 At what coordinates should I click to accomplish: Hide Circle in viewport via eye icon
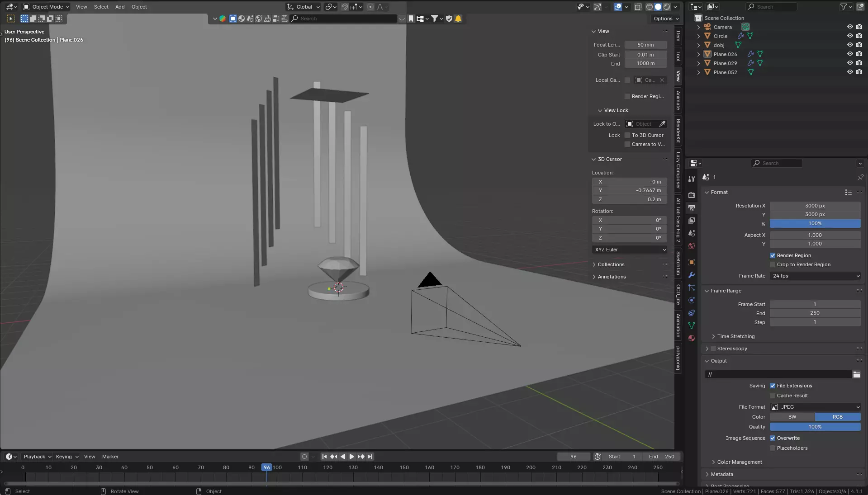[850, 36]
